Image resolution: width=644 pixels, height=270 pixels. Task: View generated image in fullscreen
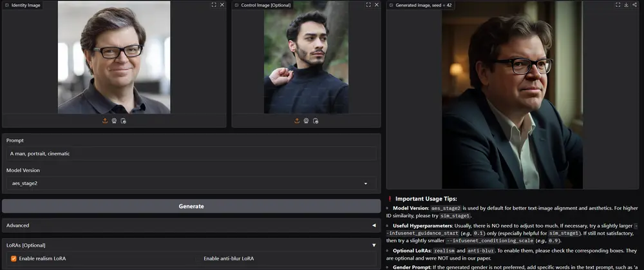(x=617, y=5)
